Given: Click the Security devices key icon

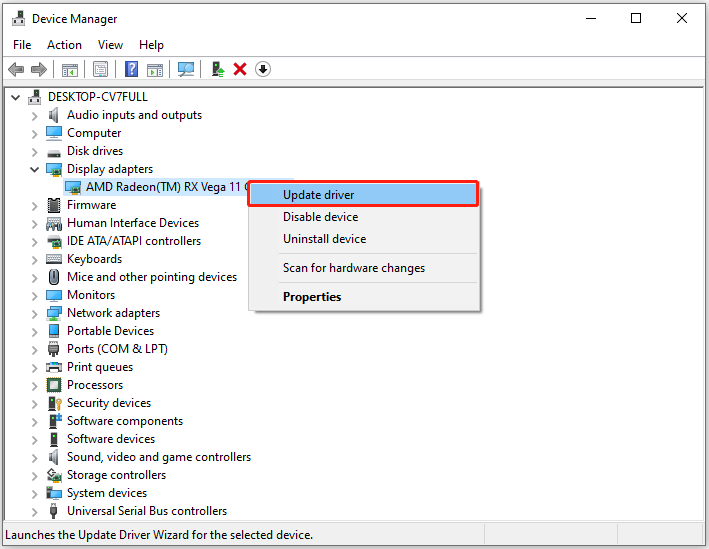Looking at the screenshot, I should [x=54, y=403].
